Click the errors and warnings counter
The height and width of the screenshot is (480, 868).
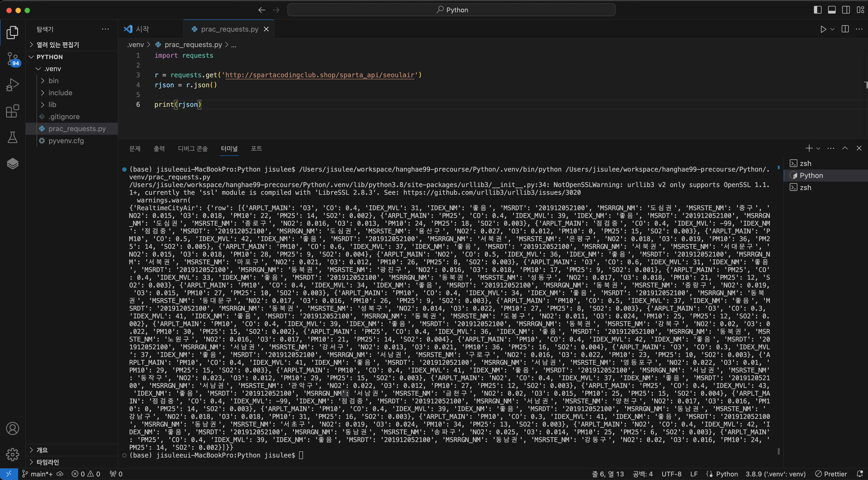[x=86, y=474]
